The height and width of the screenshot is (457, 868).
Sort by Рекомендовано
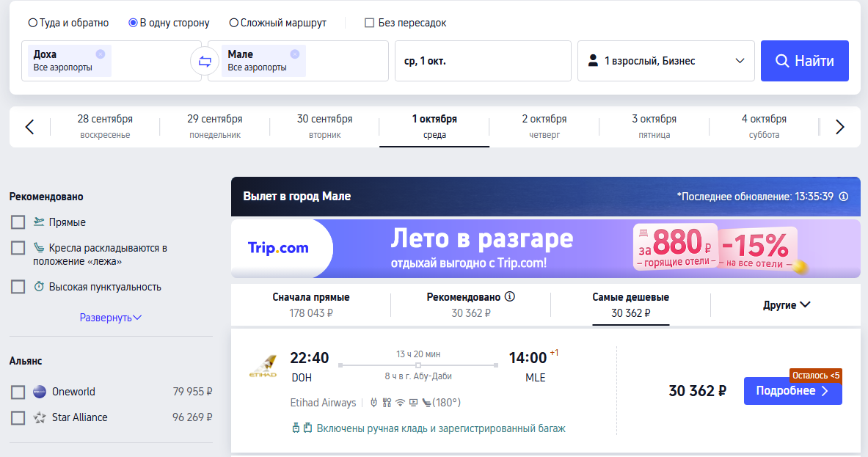coord(470,305)
